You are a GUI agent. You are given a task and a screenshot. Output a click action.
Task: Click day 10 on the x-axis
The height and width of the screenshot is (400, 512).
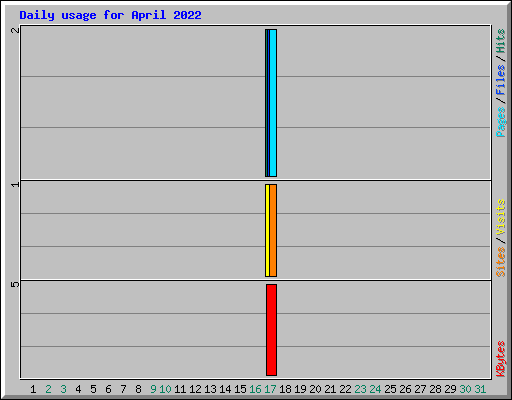pyautogui.click(x=165, y=389)
